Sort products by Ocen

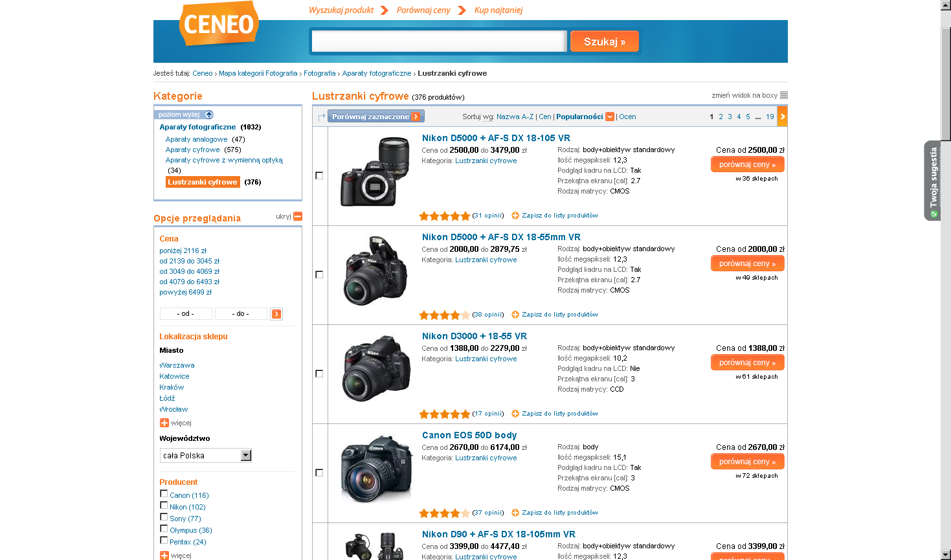click(627, 117)
